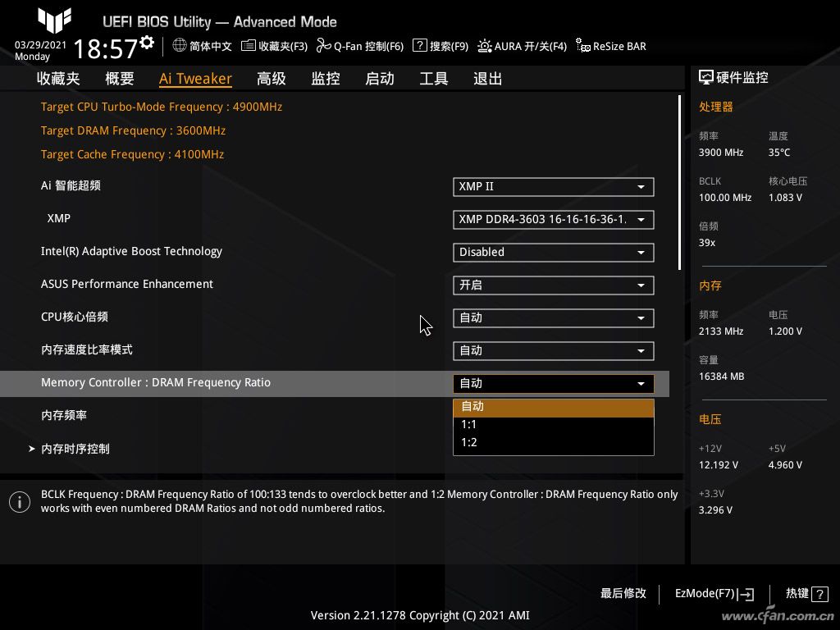
Task: Open Q-Fan control fan icon
Action: 323,46
